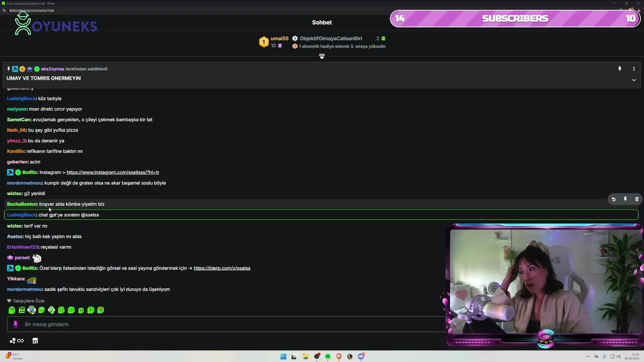
Task: Open Kardiiix's user card
Action: pos(16,151)
